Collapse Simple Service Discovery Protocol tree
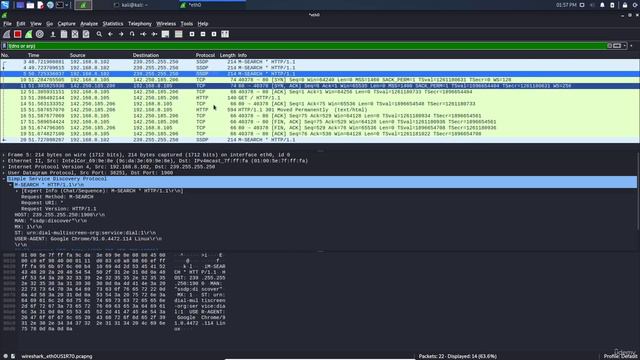The image size is (640, 360). coord(4,179)
